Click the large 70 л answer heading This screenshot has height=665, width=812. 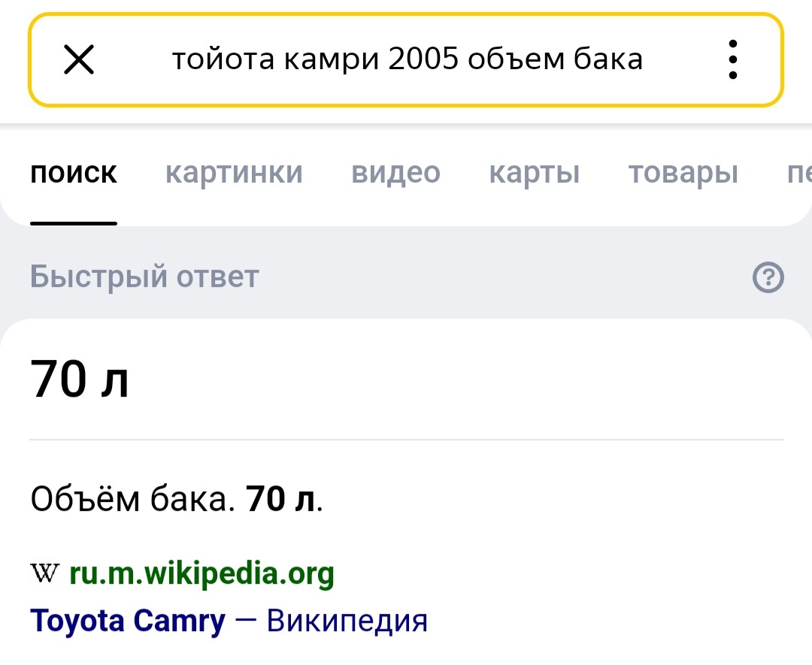tap(80, 379)
